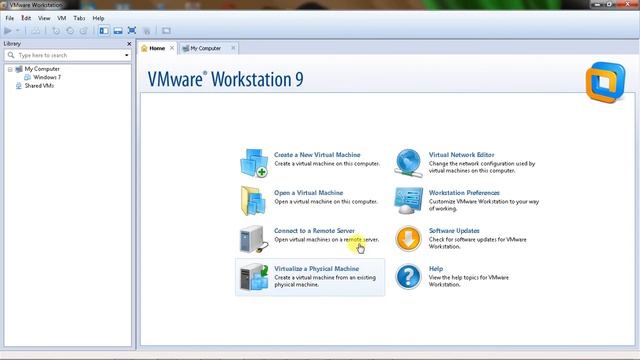Open the Tabs menu

pyautogui.click(x=79, y=18)
